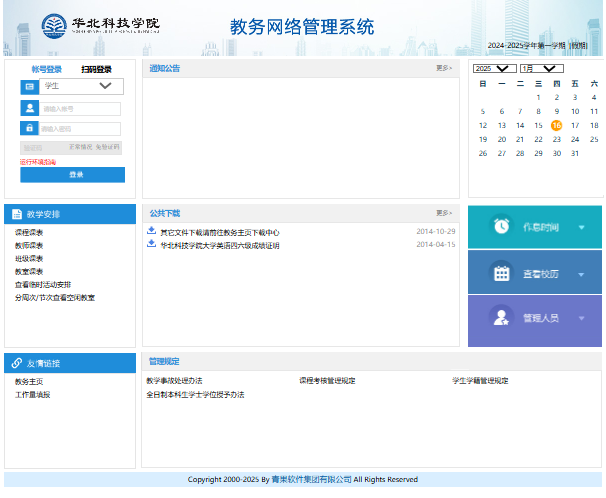Open the 课程课表 link

tap(29, 232)
